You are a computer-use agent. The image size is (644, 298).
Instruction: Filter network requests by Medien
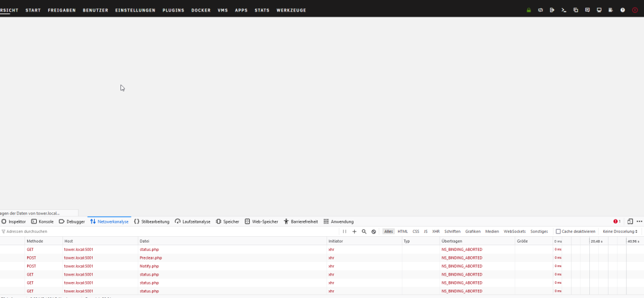(x=492, y=232)
